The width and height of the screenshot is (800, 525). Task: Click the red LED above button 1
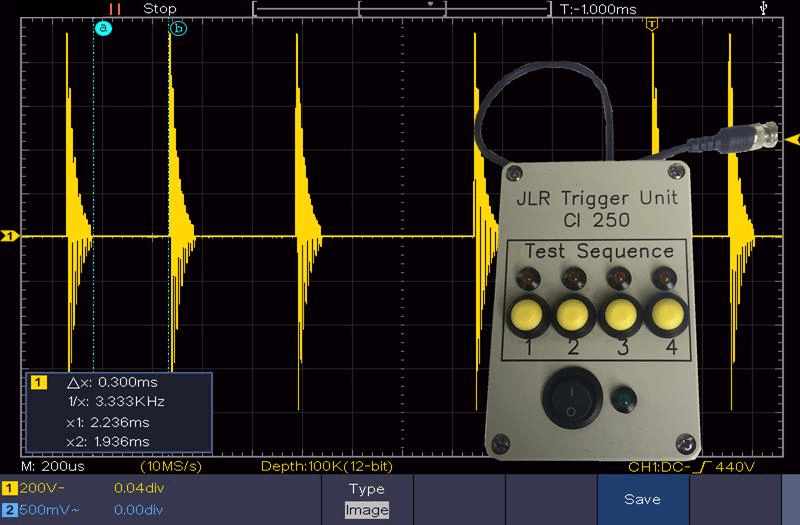(x=528, y=279)
